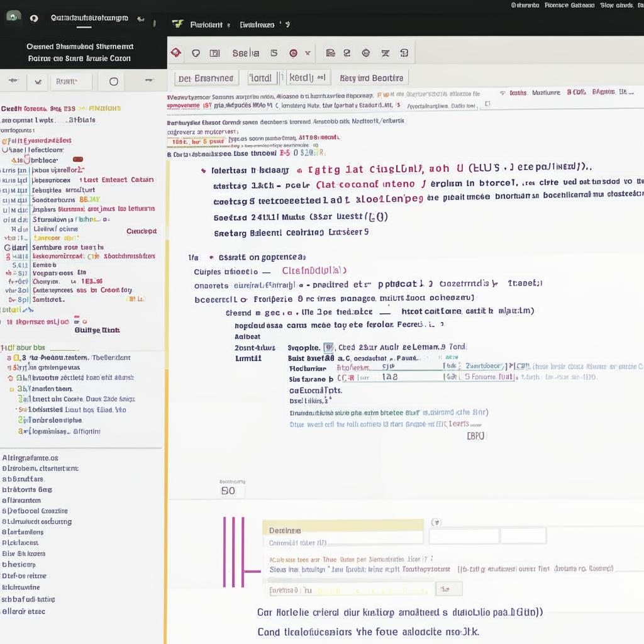Select the Altirgnallamte.os item in the left list
This screenshot has height=644, width=644.
tap(30, 458)
